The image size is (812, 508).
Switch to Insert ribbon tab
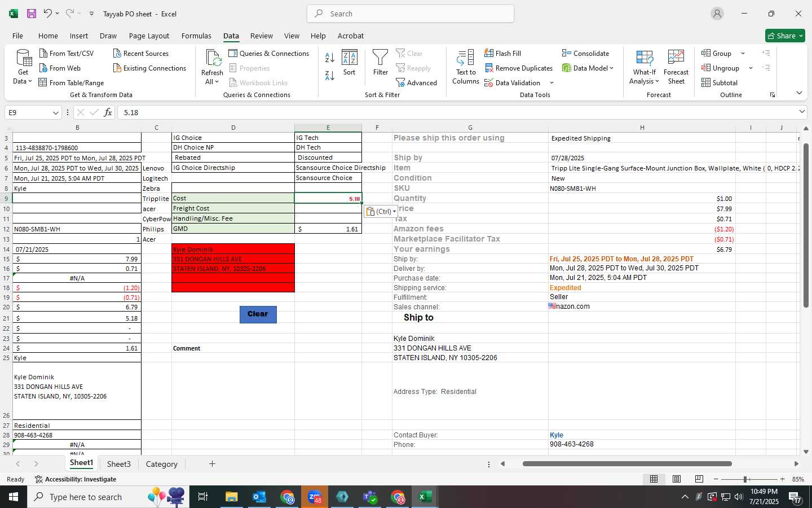pyautogui.click(x=79, y=36)
